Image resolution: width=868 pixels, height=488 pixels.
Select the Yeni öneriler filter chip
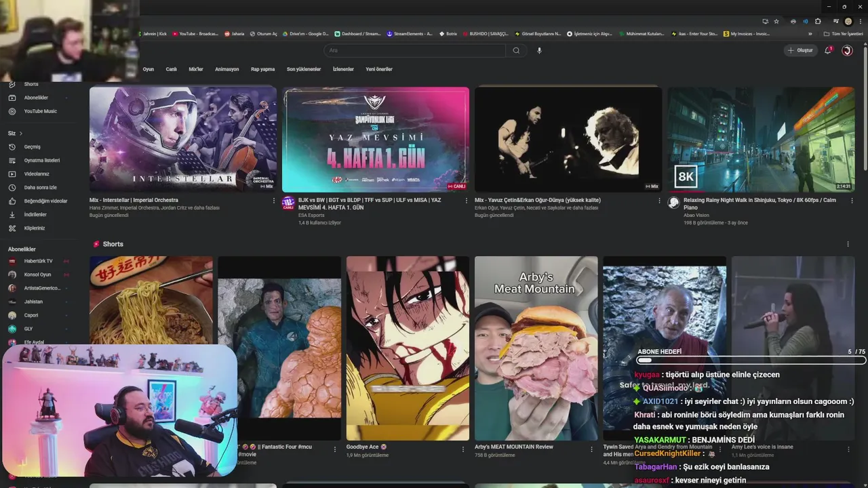(379, 69)
